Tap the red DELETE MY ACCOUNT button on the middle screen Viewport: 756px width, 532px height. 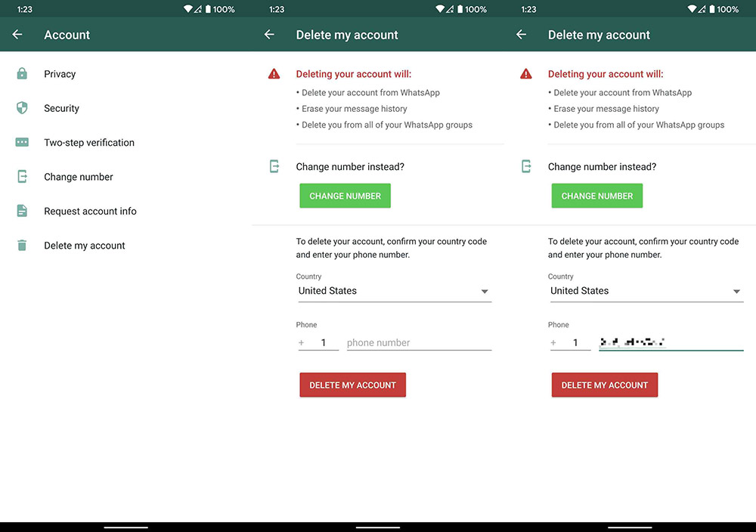pos(353,385)
